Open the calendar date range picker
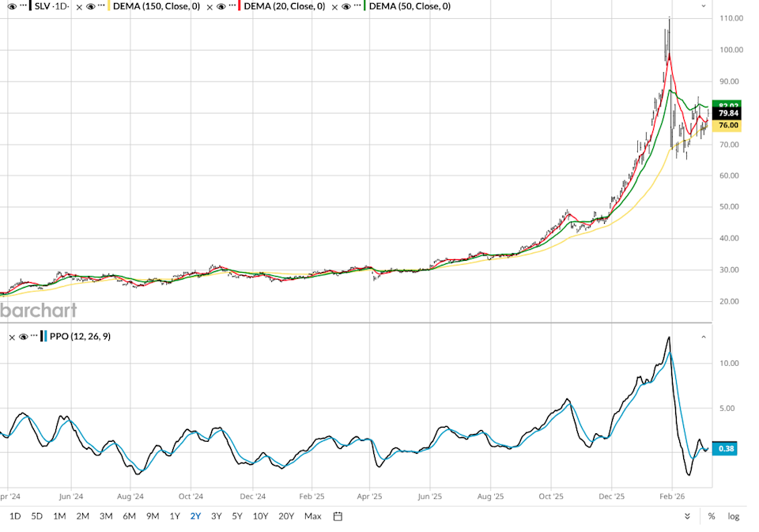 (x=338, y=516)
